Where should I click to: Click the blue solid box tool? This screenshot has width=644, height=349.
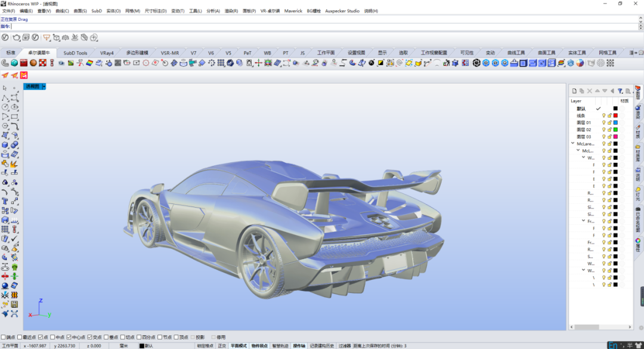coord(5,145)
